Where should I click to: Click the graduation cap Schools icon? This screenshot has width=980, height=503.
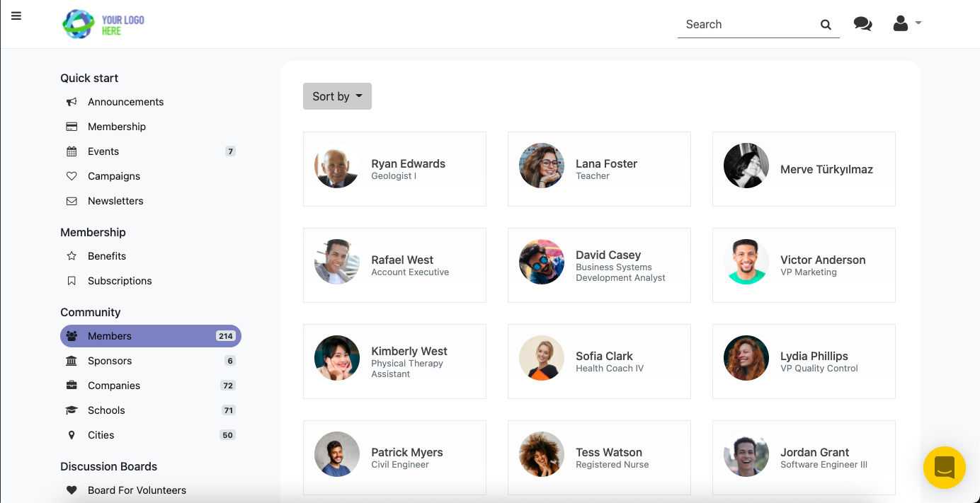pos(72,410)
